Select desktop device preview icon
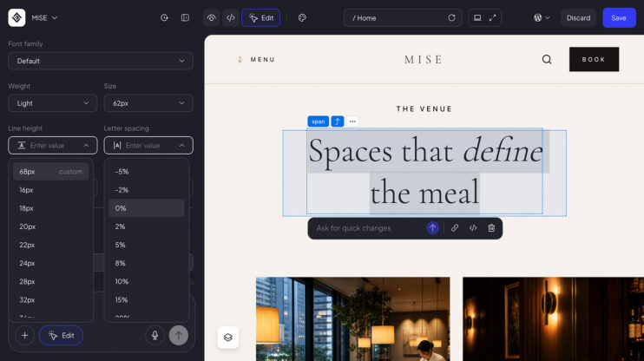 coord(477,17)
